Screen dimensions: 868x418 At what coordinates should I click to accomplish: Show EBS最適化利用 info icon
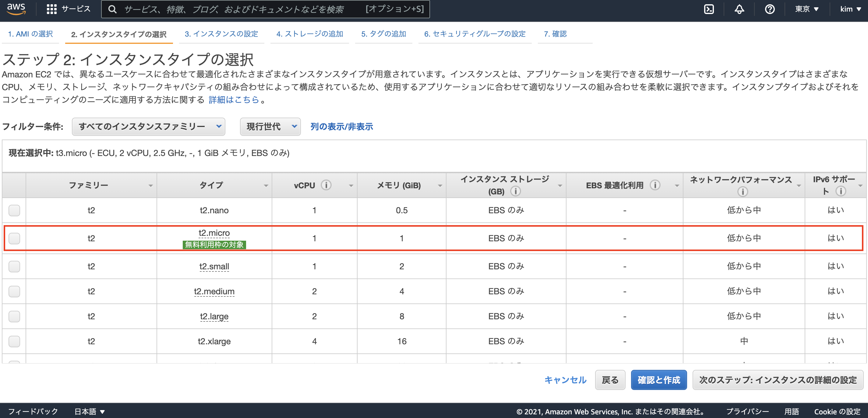[x=655, y=185]
